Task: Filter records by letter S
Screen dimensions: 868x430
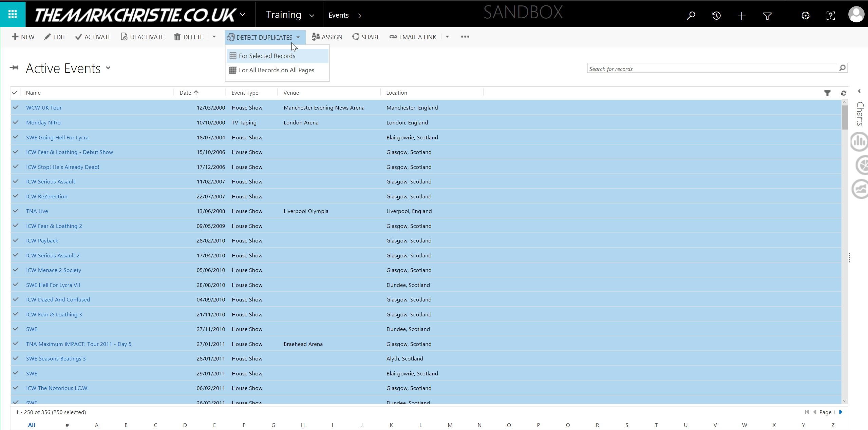Action: coord(627,425)
